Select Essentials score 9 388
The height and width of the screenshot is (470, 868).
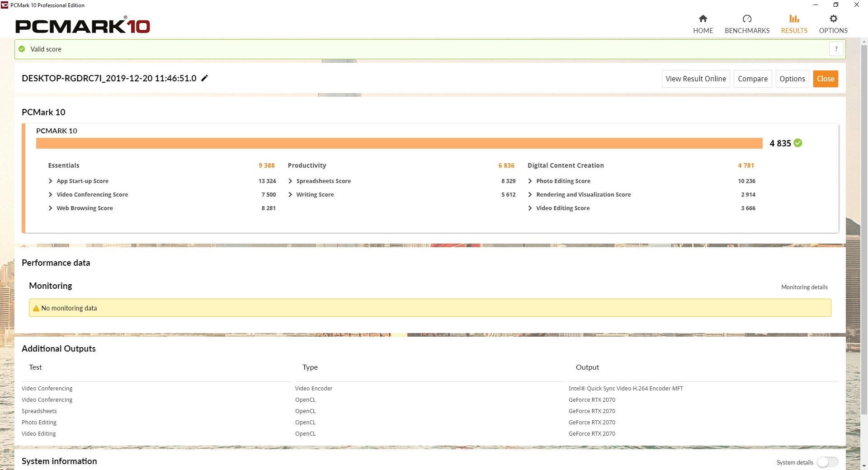coord(267,165)
